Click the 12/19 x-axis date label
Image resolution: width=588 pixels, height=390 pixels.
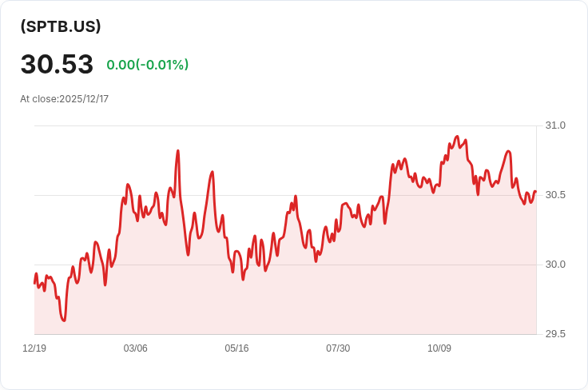(x=34, y=348)
